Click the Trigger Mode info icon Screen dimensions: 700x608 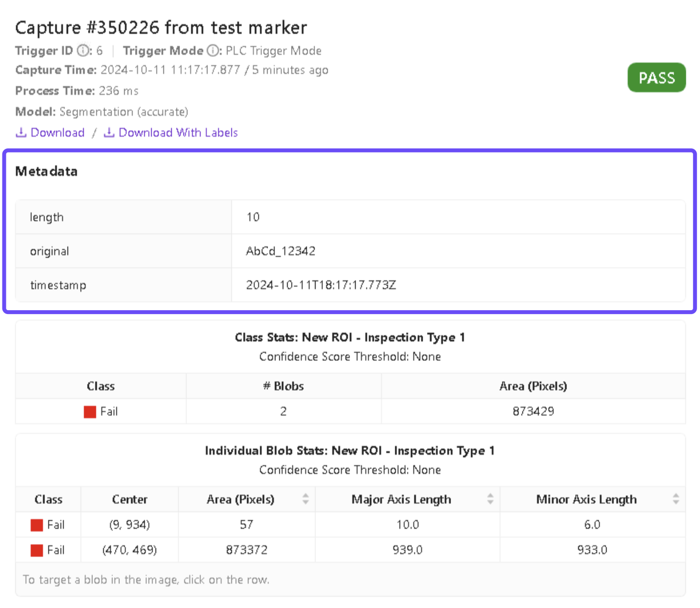click(213, 50)
